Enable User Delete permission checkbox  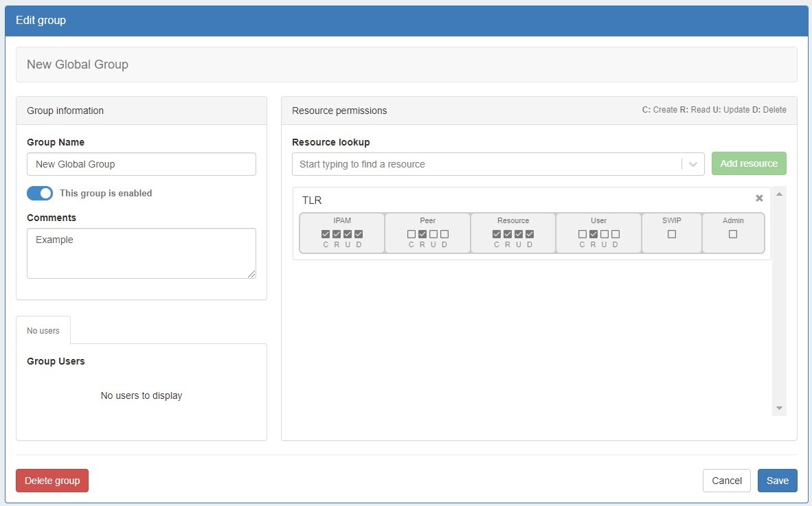tap(616, 234)
